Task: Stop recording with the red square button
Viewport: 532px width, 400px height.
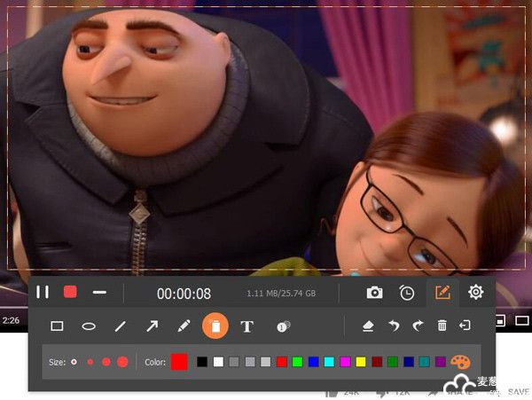Action: coord(71,292)
